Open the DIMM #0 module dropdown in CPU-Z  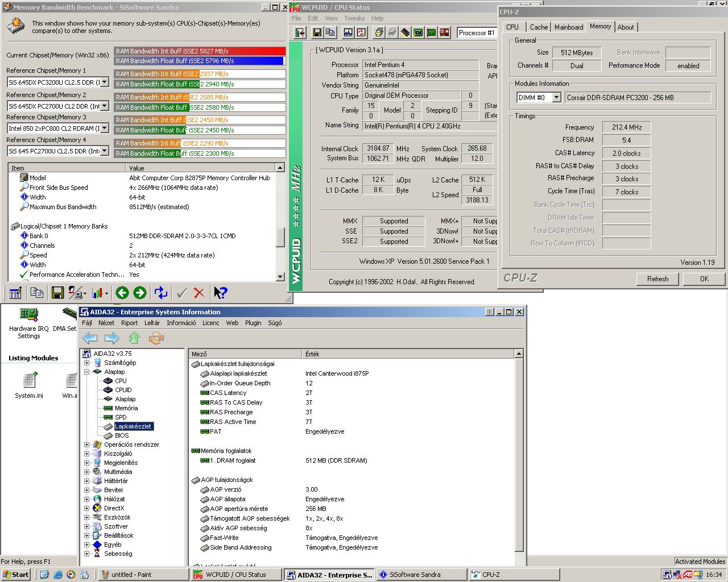[x=556, y=98]
